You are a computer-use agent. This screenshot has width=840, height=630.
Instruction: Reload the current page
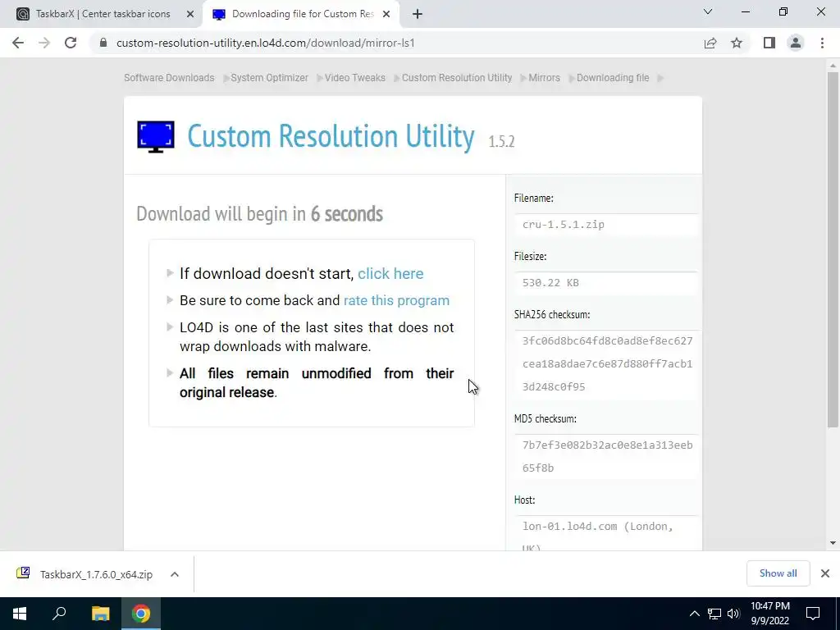click(x=71, y=43)
